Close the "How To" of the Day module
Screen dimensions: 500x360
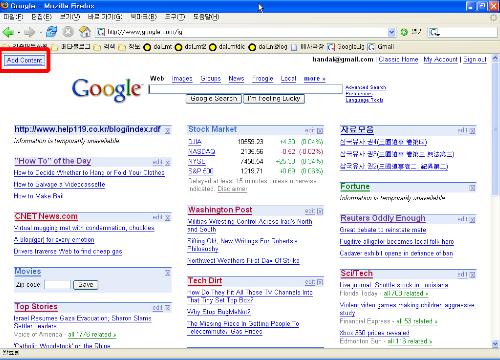167,163
